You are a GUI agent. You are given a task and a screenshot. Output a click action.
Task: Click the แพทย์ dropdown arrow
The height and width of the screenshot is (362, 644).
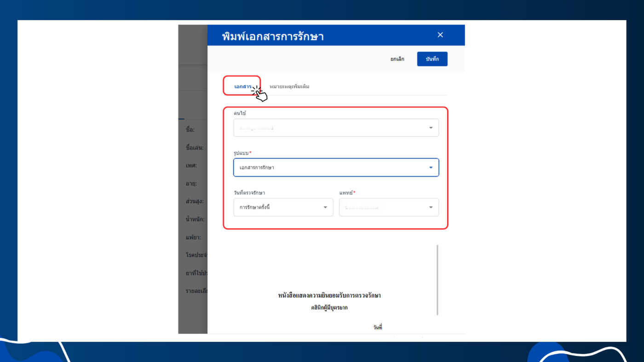click(x=431, y=207)
